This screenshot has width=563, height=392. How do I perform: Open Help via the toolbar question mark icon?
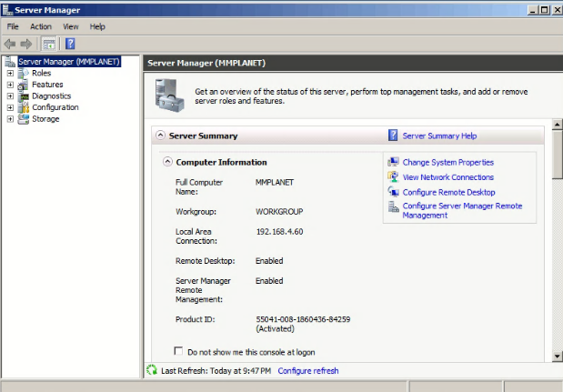click(70, 44)
